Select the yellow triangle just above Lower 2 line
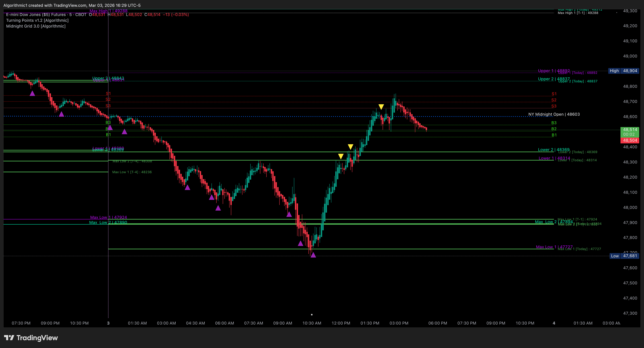 (350, 147)
